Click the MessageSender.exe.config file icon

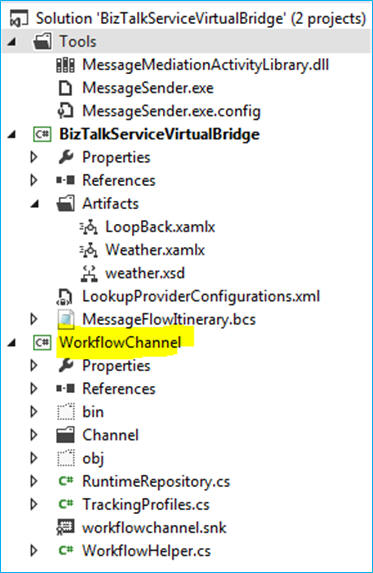[65, 111]
